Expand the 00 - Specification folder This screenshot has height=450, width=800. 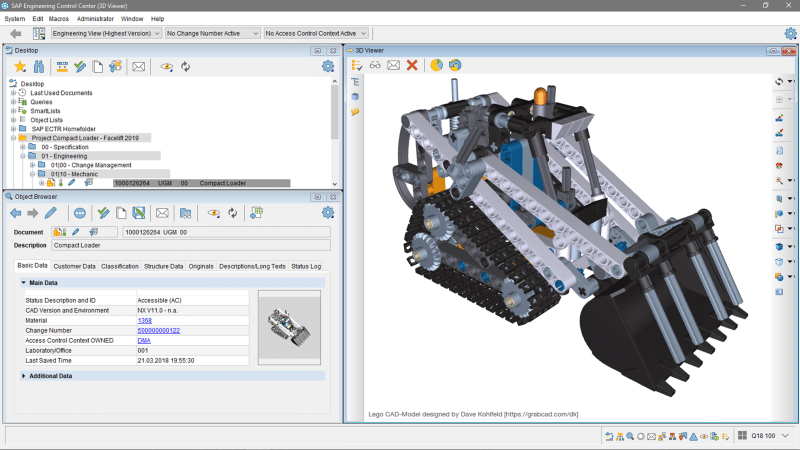(x=23, y=147)
